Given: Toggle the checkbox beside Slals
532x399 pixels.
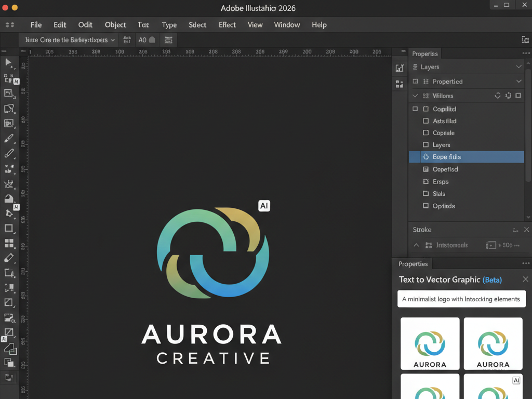Looking at the screenshot, I should (427, 193).
